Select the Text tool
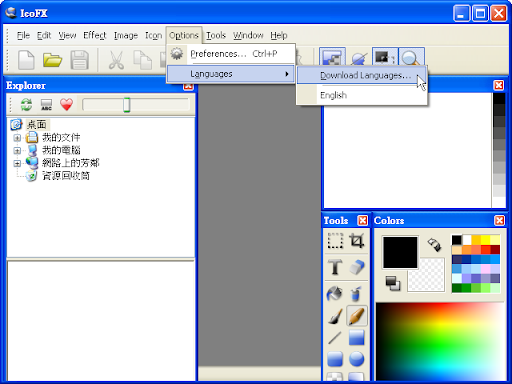 point(335,267)
